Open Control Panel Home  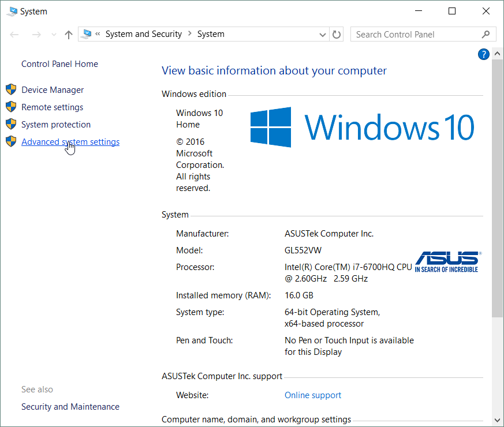[x=59, y=64]
